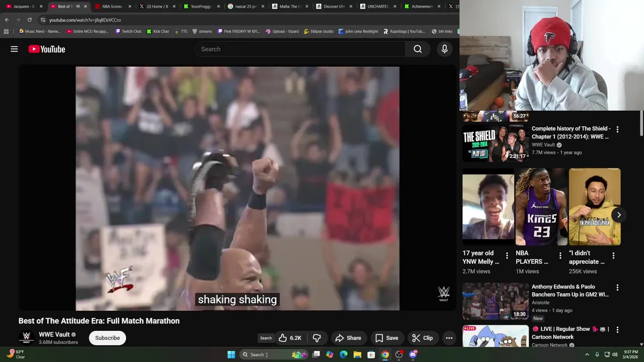
Task: Go back with the browser back arrow
Action: (x=7, y=20)
